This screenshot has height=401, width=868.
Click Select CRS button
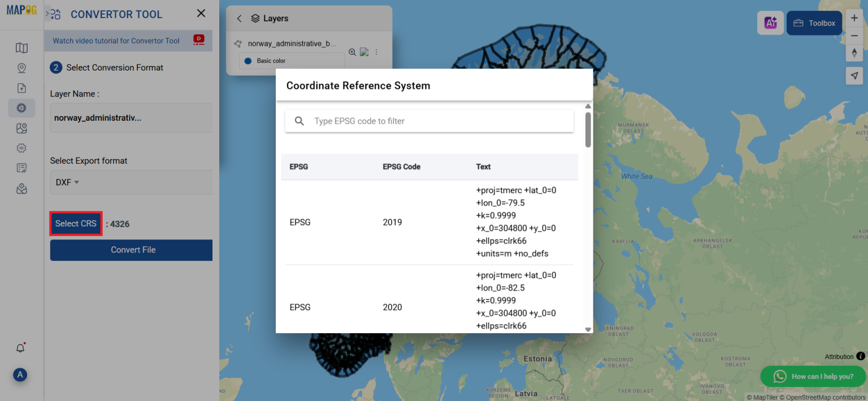pos(76,223)
